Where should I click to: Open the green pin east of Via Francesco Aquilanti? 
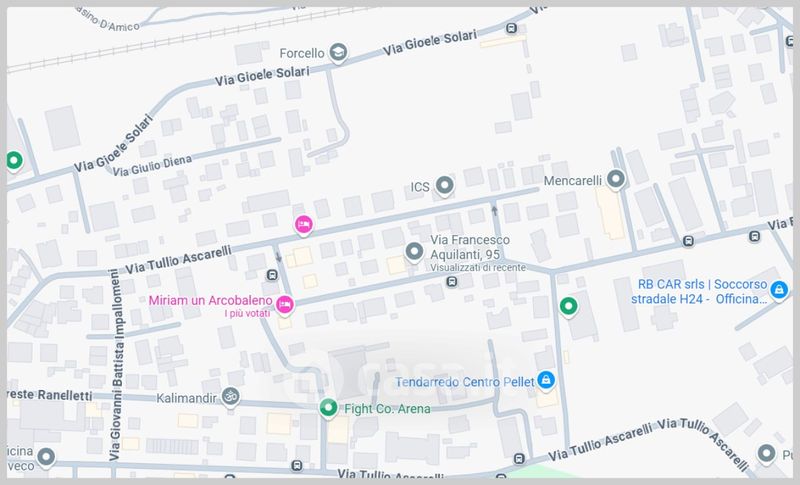568,307
